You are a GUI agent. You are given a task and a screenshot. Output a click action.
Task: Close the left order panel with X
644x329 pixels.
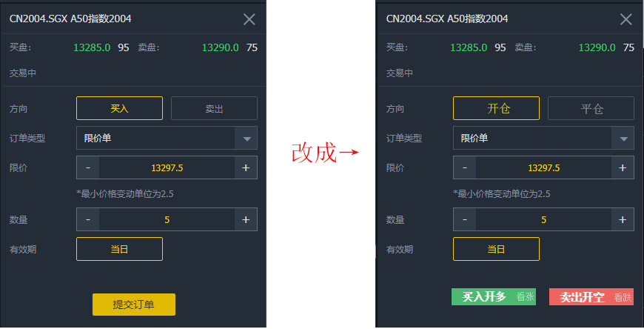[x=249, y=19]
